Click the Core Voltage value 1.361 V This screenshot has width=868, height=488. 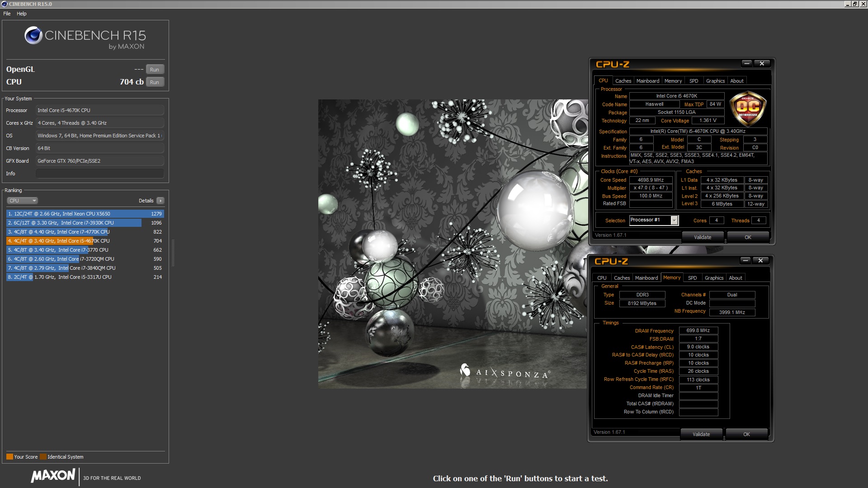click(708, 121)
